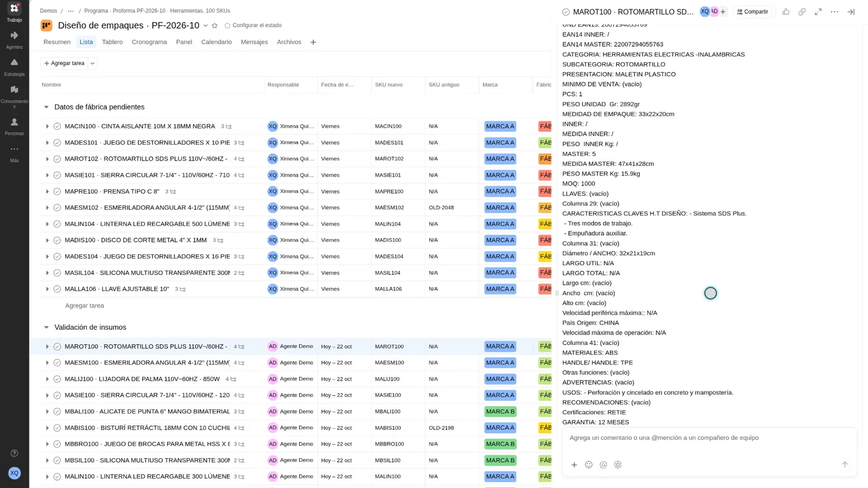Click the MARCA B tag on MBALI100
868x488 pixels.
[x=500, y=412]
